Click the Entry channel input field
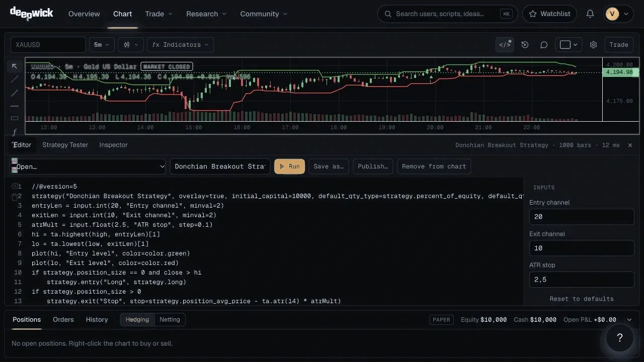Screen dimensions: 644x362 pos(582,217)
